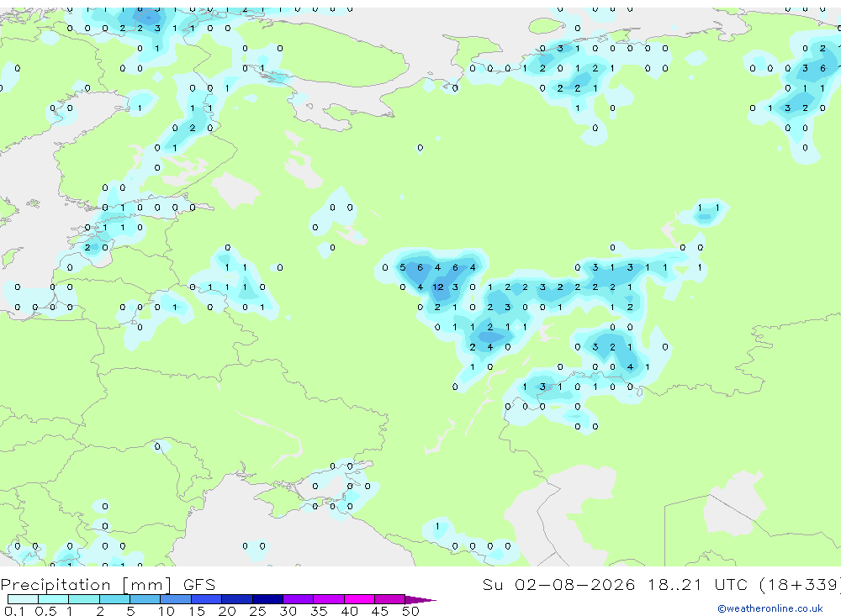Screen dimensions: 841x616
Task: Click legend label '45'
Action: click(x=380, y=611)
